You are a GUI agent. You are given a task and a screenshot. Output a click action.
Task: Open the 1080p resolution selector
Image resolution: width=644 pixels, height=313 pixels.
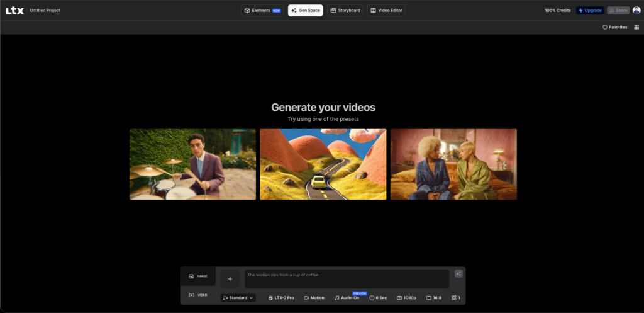pyautogui.click(x=406, y=297)
